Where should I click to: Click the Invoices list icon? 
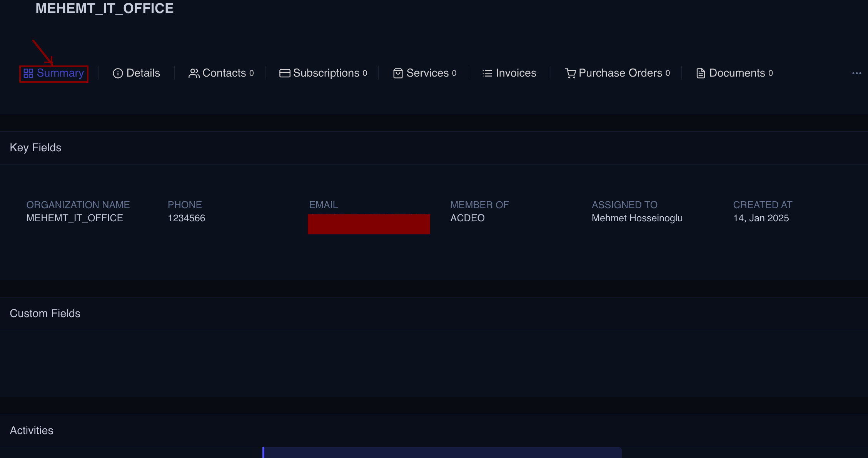point(487,73)
